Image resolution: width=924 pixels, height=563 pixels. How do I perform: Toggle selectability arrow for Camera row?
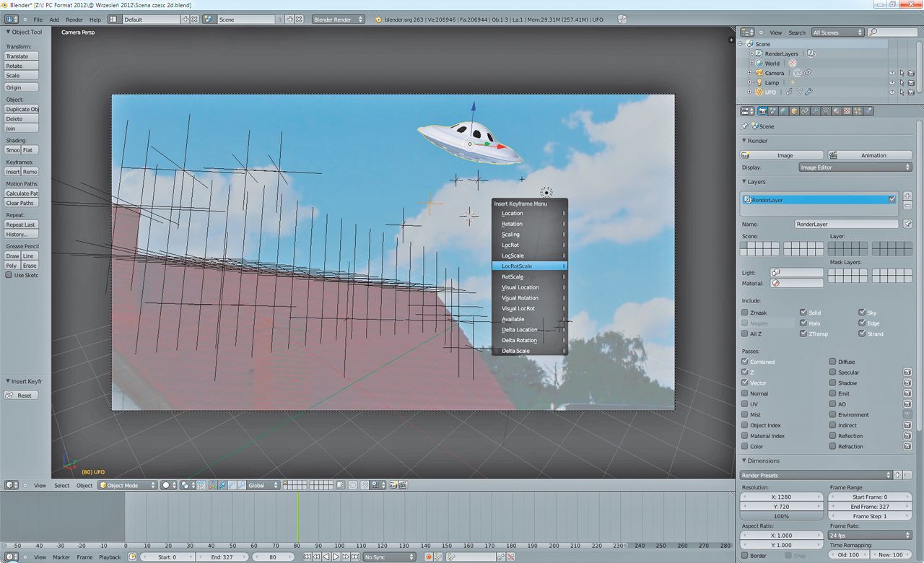[902, 73]
